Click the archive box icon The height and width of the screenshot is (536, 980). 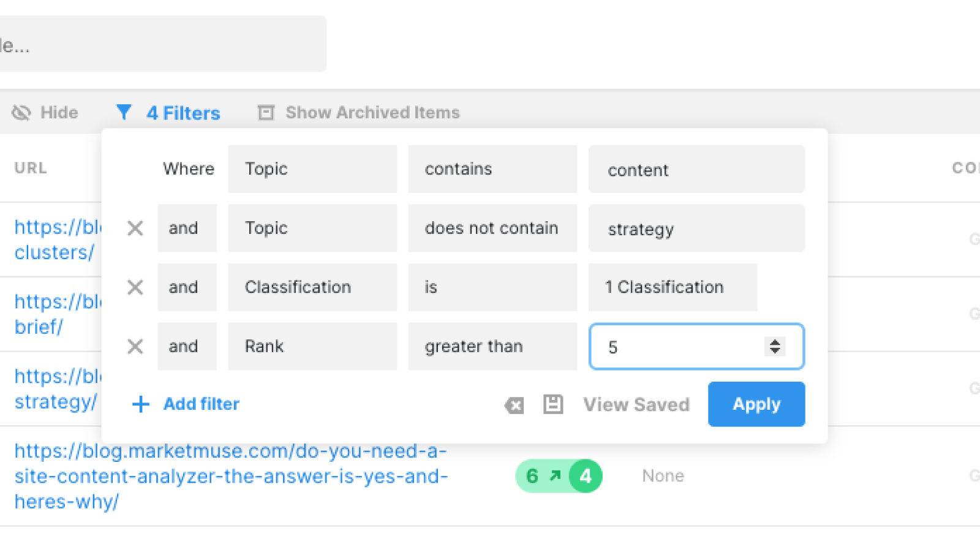[266, 113]
